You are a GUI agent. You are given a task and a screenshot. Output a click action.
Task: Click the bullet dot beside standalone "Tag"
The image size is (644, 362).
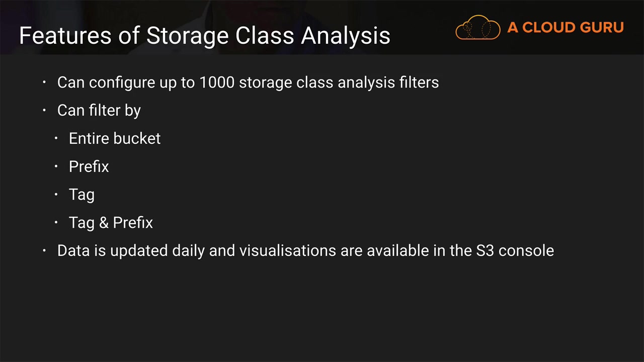pyautogui.click(x=56, y=195)
